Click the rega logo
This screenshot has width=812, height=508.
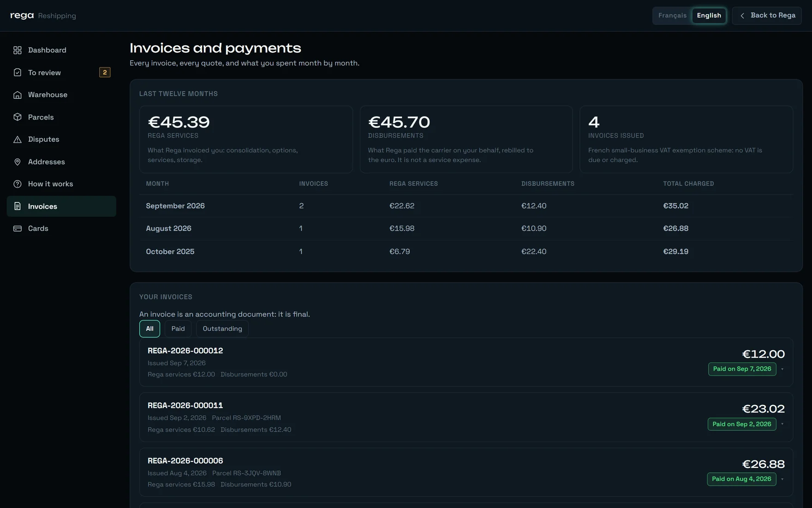pyautogui.click(x=22, y=15)
